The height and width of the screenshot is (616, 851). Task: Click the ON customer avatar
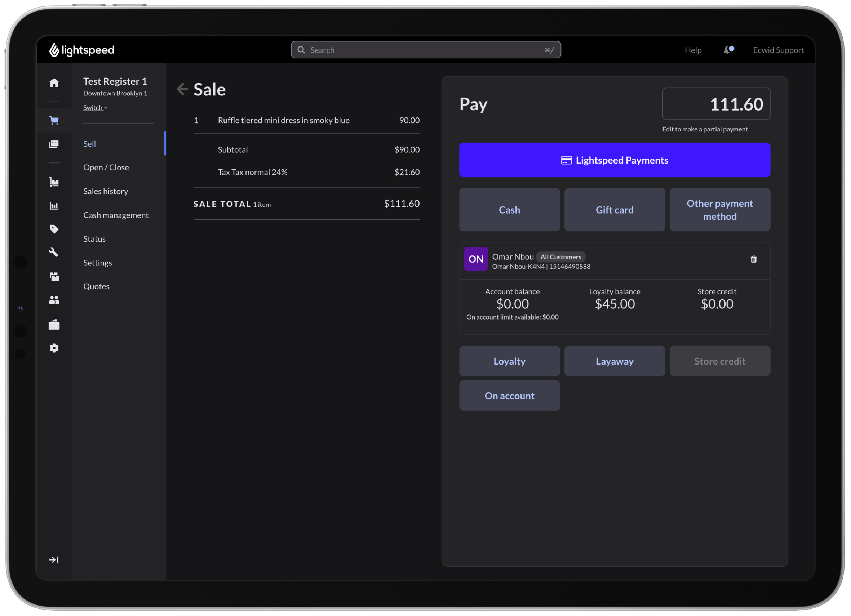pyautogui.click(x=476, y=259)
